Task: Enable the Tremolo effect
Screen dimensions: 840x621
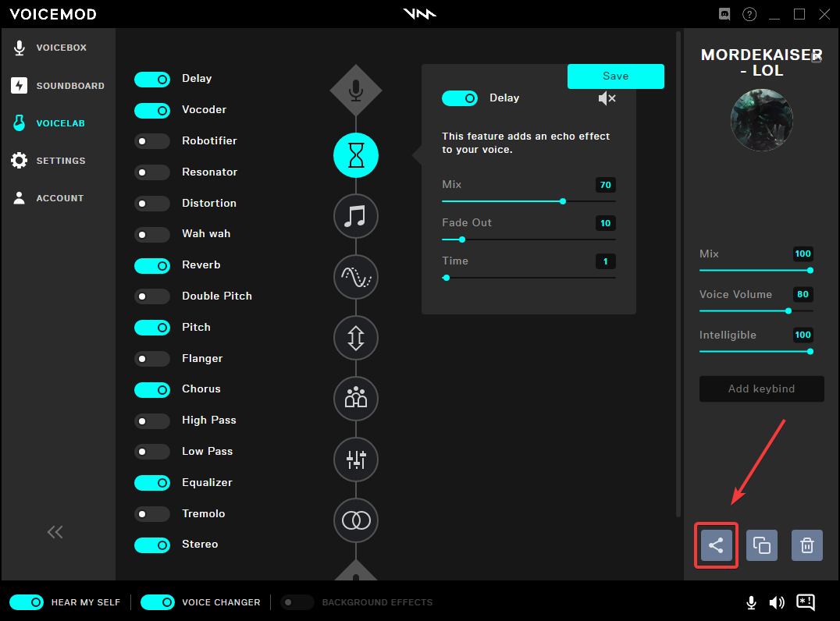Action: pyautogui.click(x=152, y=514)
